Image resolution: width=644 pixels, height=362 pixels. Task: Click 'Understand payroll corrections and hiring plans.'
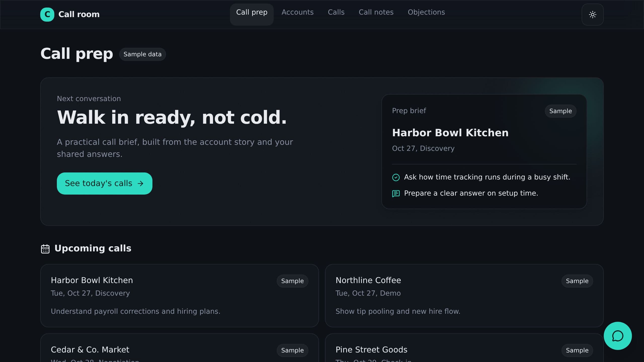(136, 311)
